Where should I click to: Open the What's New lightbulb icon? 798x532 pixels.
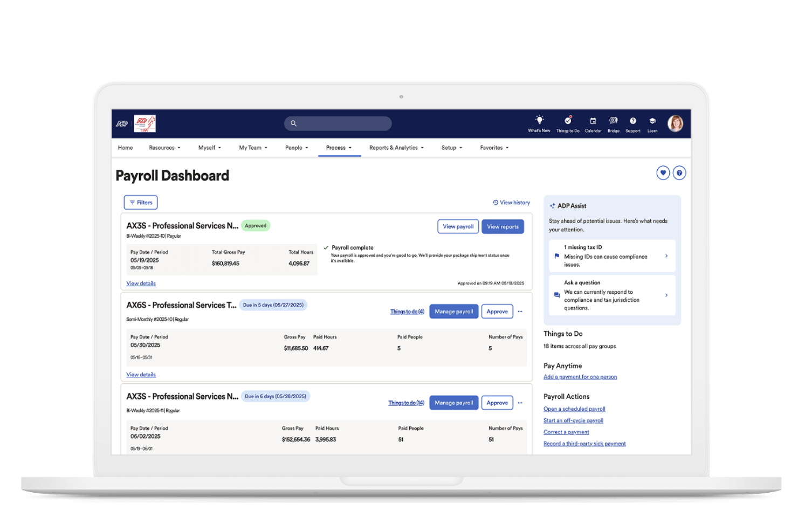539,122
